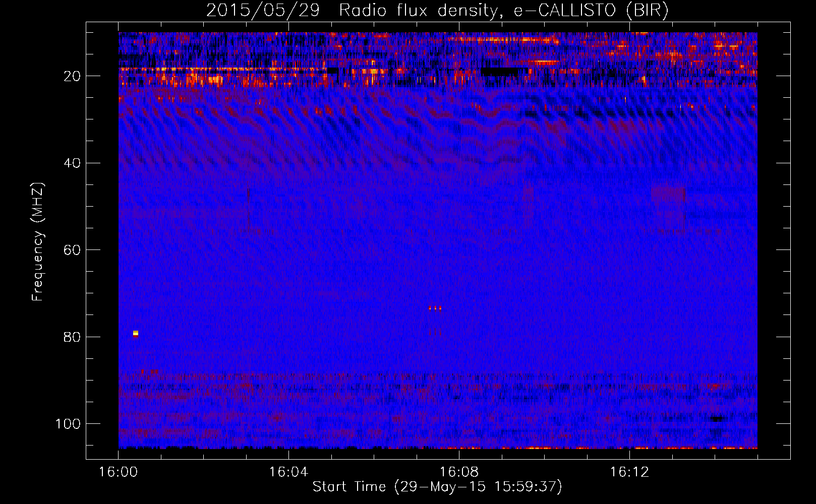Screen dimensions: 816x504
Task: Click the "40" frequency tick label
Action: coord(73,163)
